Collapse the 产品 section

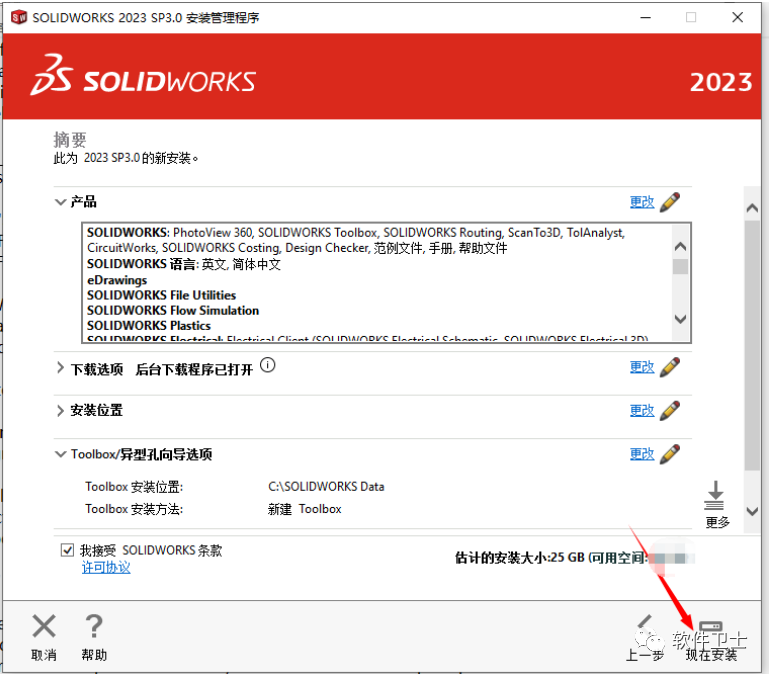60,202
